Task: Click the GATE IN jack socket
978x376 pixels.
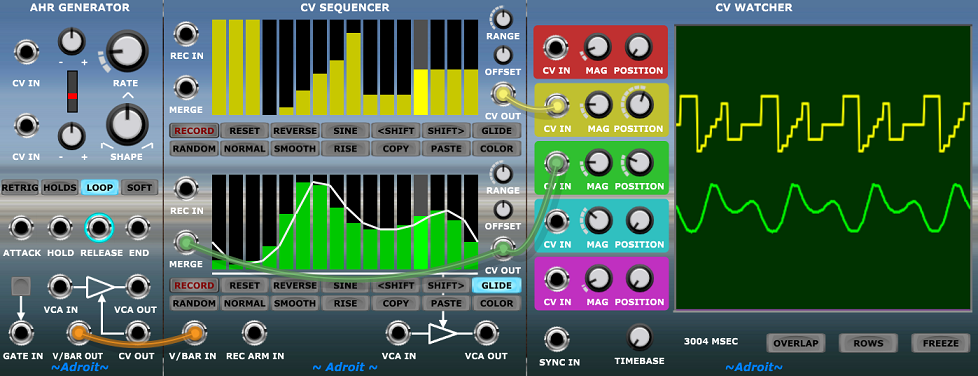Action: pyautogui.click(x=22, y=333)
